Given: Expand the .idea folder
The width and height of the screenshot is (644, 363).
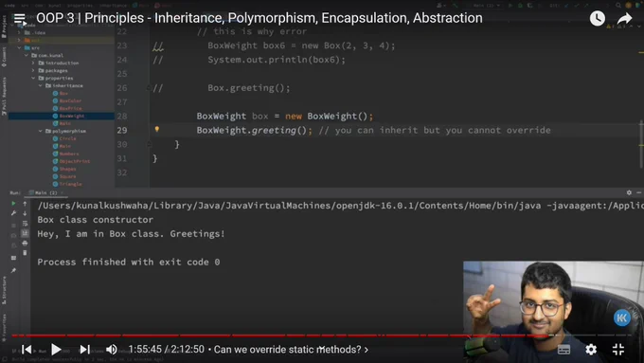Looking at the screenshot, I should click(19, 32).
